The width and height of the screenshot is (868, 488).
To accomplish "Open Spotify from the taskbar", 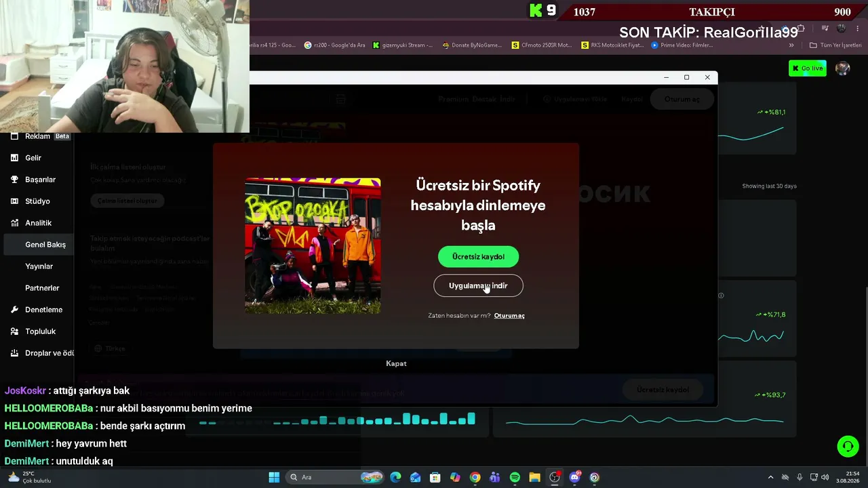I will pos(515,478).
